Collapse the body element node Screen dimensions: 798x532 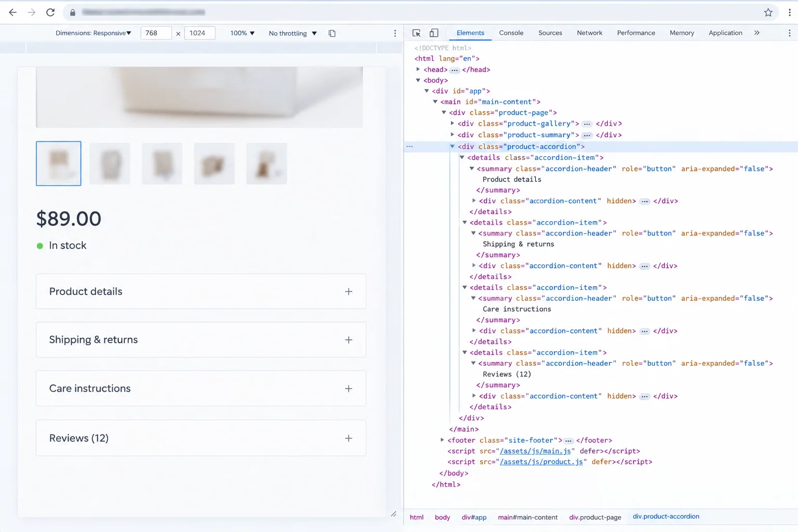418,80
